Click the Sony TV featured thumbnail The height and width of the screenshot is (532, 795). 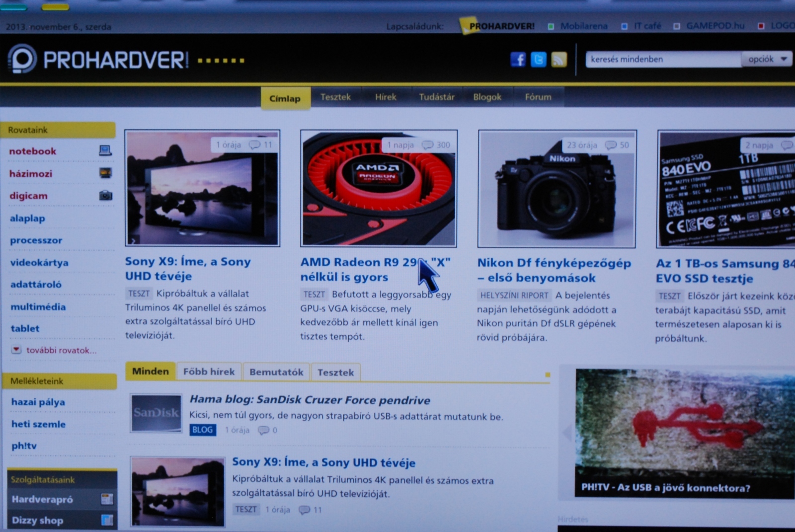(x=202, y=188)
